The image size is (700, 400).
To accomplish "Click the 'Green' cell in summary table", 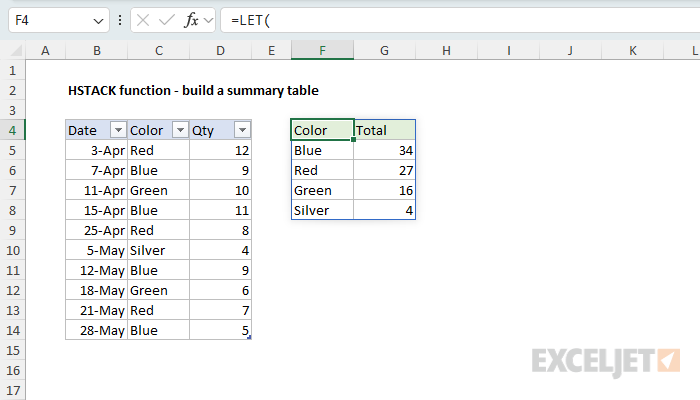I will [322, 191].
